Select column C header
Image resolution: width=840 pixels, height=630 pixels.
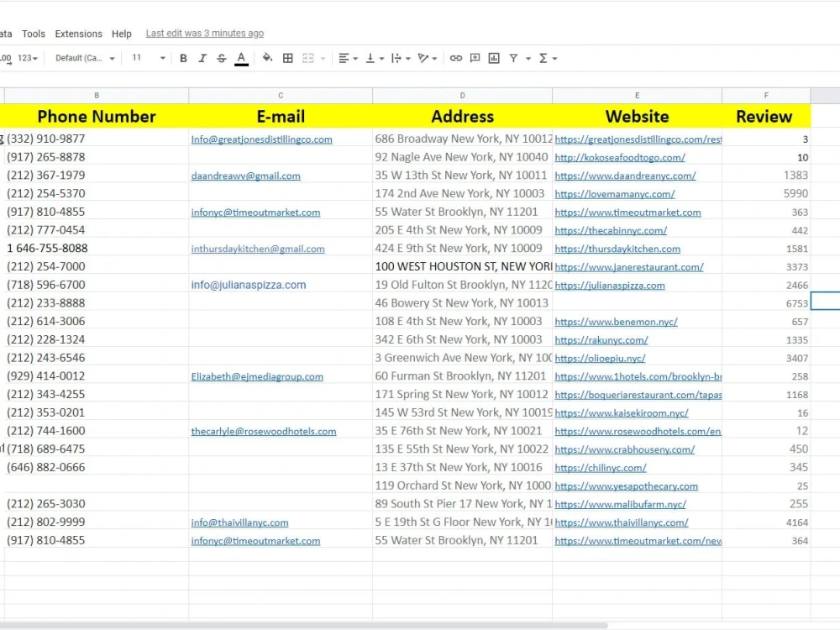click(x=281, y=96)
